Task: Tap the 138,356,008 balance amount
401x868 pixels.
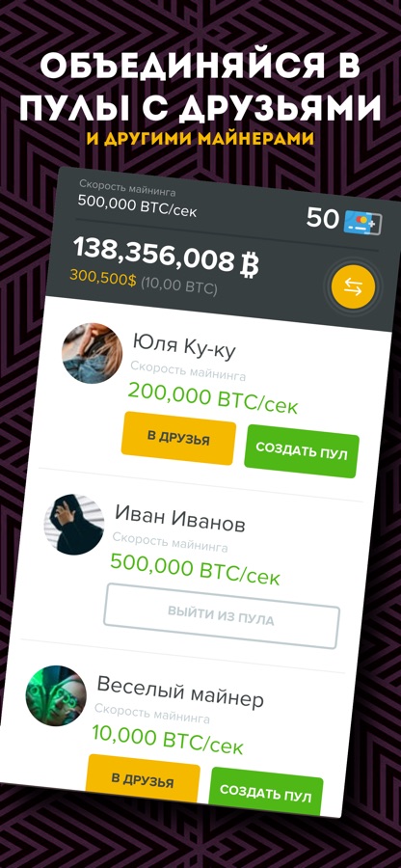Action: pyautogui.click(x=155, y=255)
